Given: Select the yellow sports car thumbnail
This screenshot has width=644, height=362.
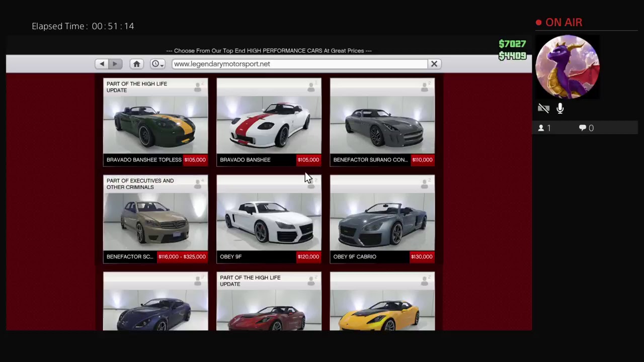Looking at the screenshot, I should (382, 310).
